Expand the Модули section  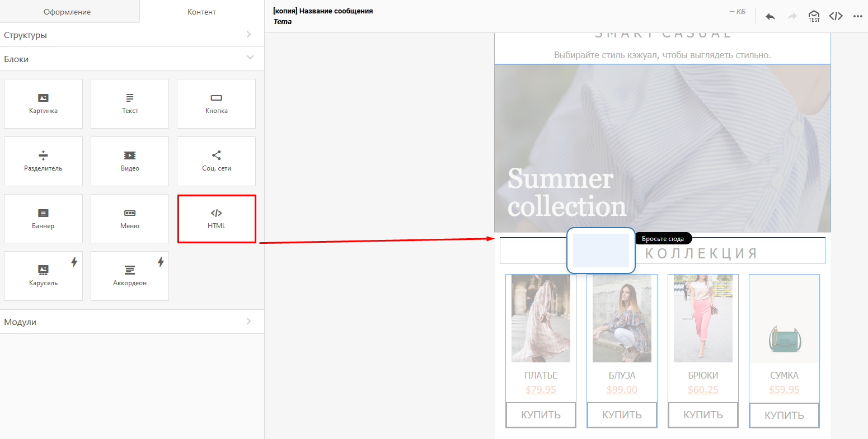click(x=132, y=322)
